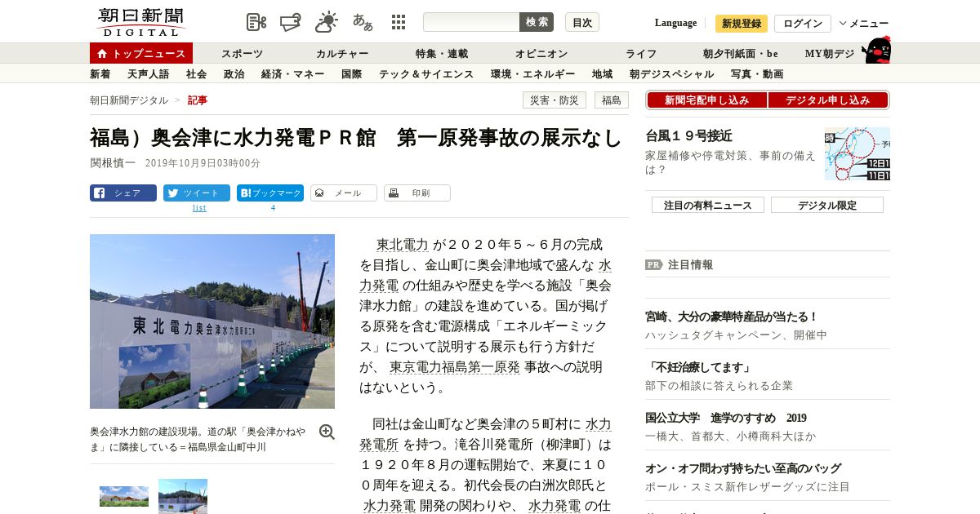The width and height of the screenshot is (980, 514).
Task: Switch to デジタル限定 tab
Action: pyautogui.click(x=827, y=205)
